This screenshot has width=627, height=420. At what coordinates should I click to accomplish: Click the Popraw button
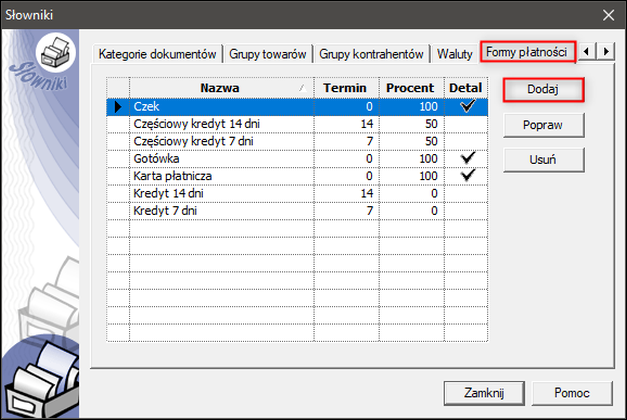coord(543,125)
